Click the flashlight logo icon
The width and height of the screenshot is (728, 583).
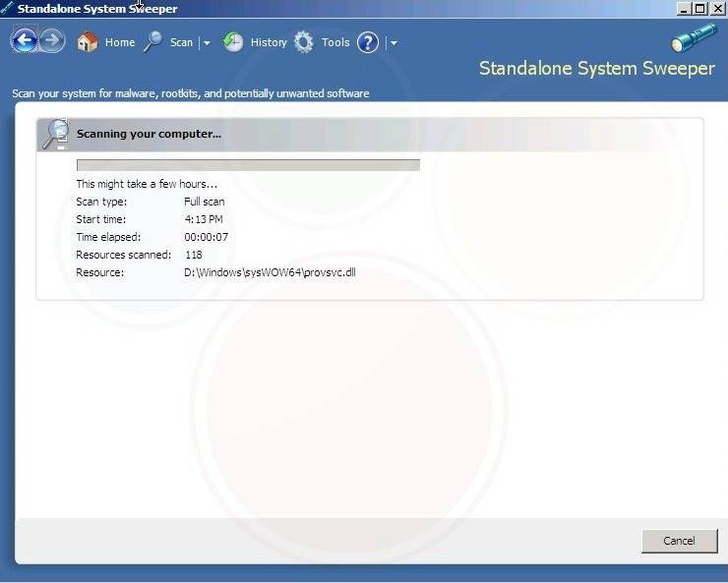pos(694,38)
